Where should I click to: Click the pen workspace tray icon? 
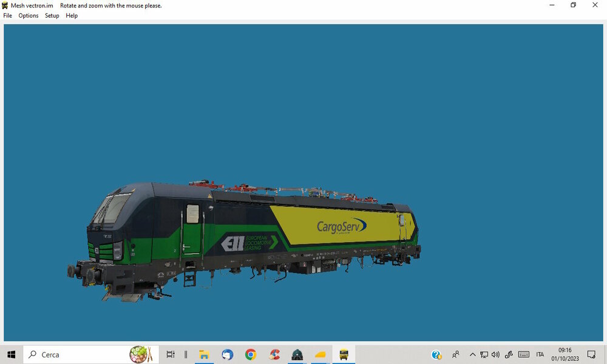point(509,354)
